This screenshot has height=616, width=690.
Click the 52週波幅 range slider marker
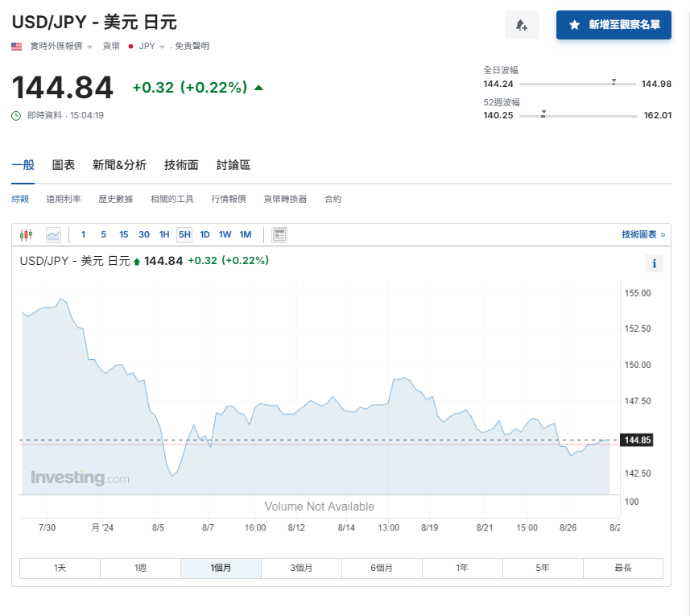[x=543, y=114]
